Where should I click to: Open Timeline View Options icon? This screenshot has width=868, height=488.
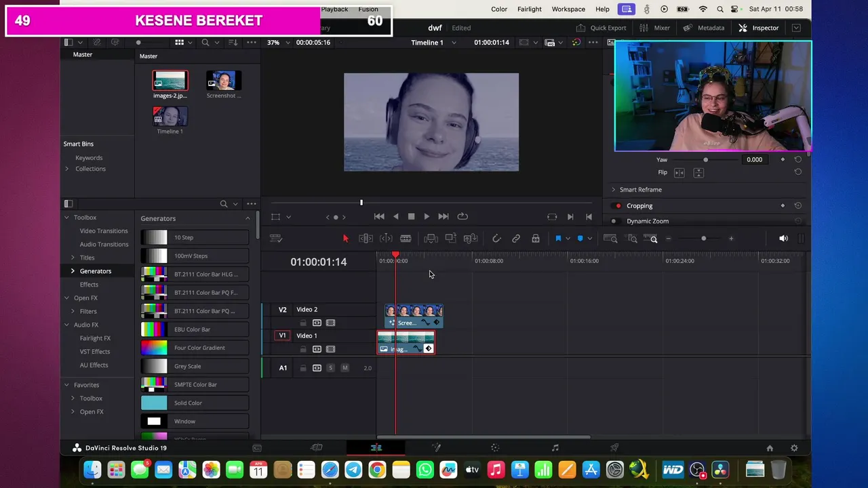[275, 239]
